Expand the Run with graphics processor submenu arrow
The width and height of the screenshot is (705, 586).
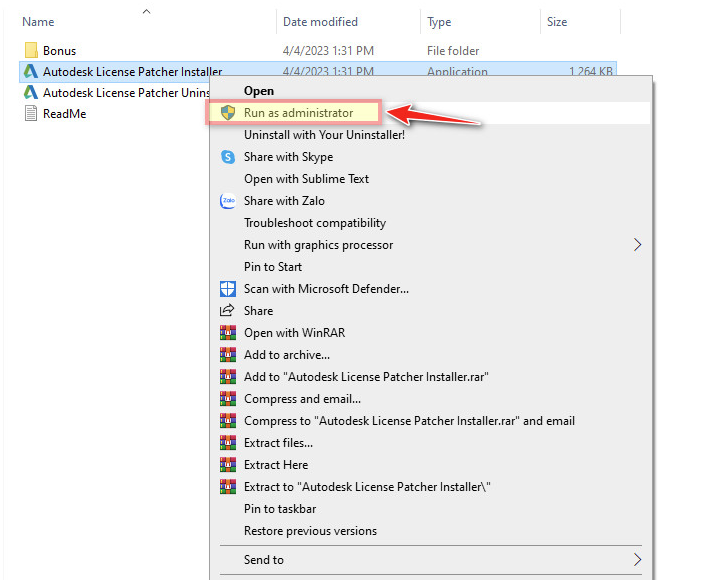tap(637, 245)
